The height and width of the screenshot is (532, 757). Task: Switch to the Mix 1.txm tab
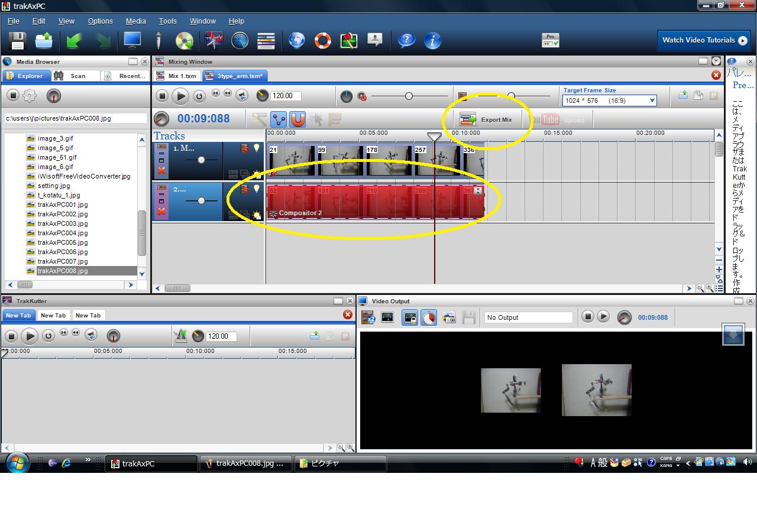[x=176, y=76]
